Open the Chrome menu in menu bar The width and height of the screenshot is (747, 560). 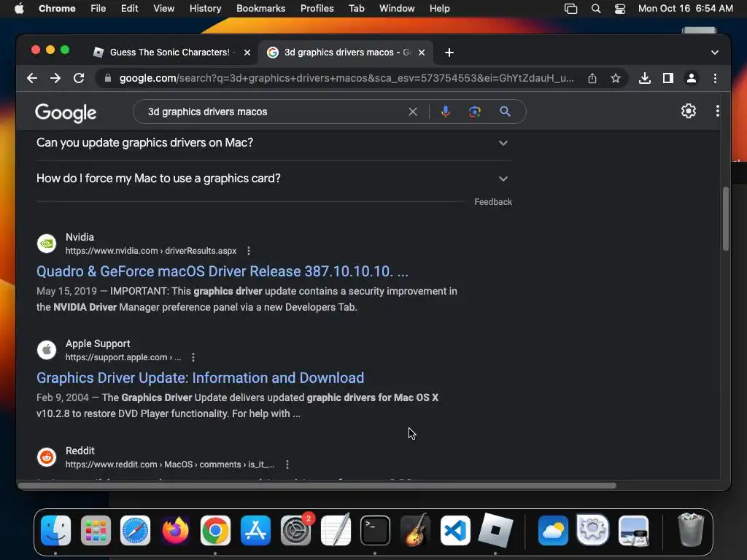(x=57, y=9)
